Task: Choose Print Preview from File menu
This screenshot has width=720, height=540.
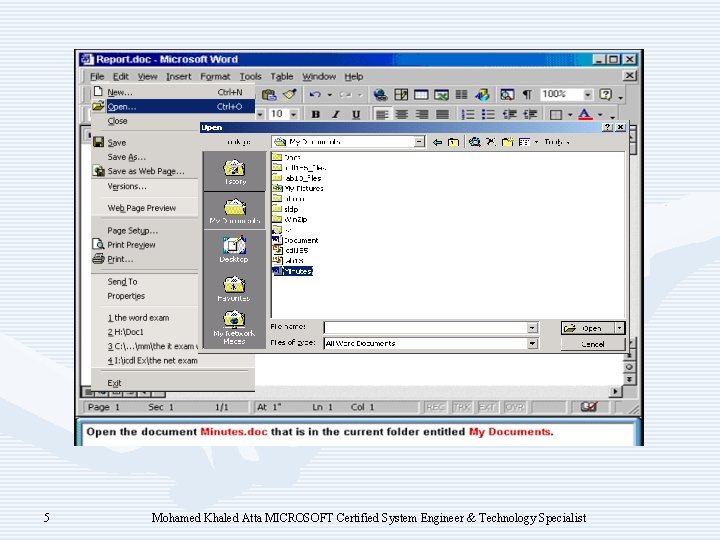Action: (131, 245)
